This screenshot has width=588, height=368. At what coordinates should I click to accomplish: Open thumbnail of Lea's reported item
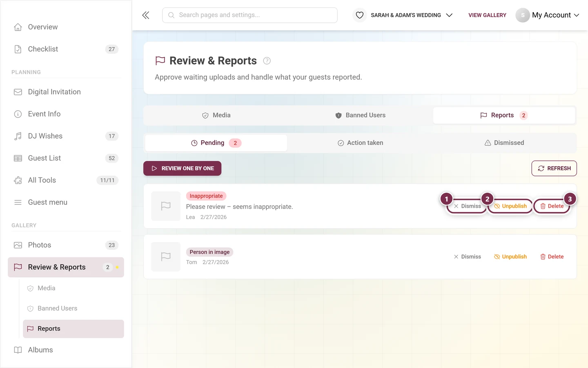point(166,206)
